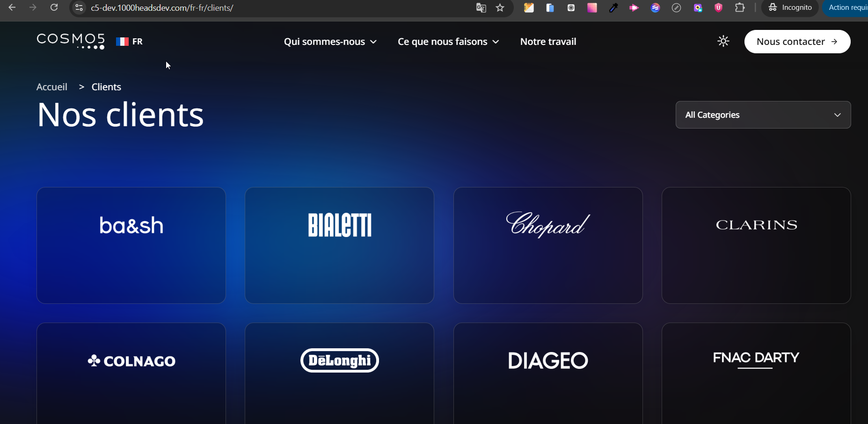Click the browser forward arrow
This screenshot has height=424, width=868.
coord(33,7)
